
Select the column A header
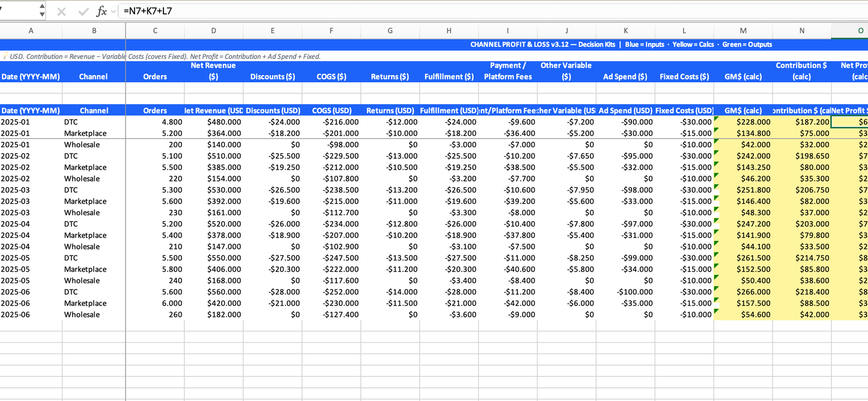pyautogui.click(x=31, y=31)
